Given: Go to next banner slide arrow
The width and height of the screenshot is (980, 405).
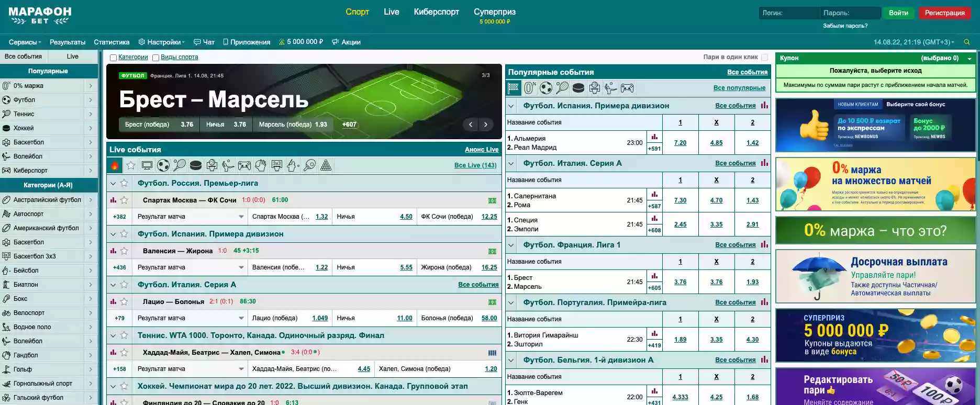Looking at the screenshot, I should [x=486, y=125].
